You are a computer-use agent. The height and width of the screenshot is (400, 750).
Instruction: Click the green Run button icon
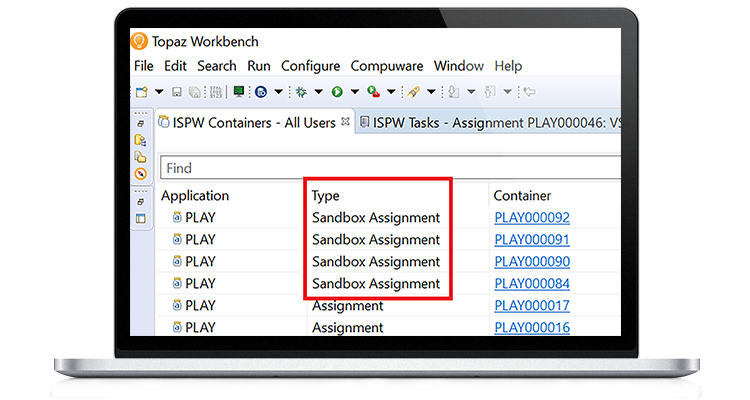[338, 92]
